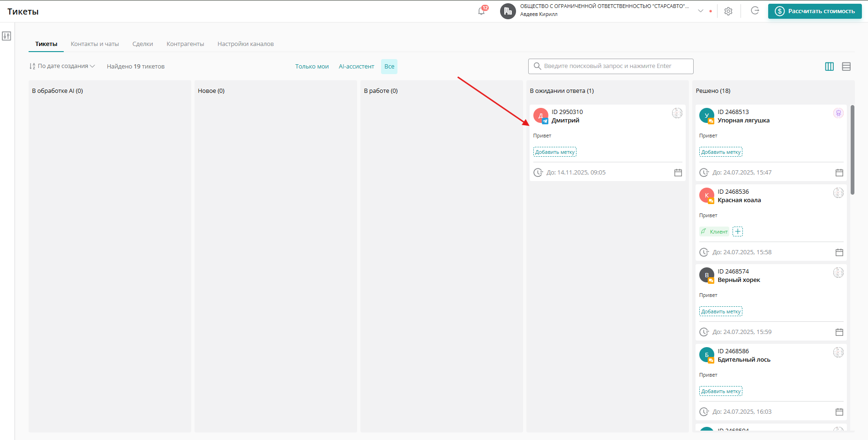The width and height of the screenshot is (868, 440).
Task: Open the settings gear
Action: tap(728, 11)
